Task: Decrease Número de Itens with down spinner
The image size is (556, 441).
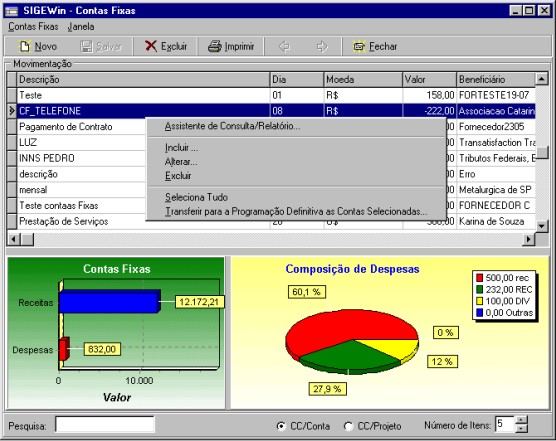Action: tap(521, 428)
